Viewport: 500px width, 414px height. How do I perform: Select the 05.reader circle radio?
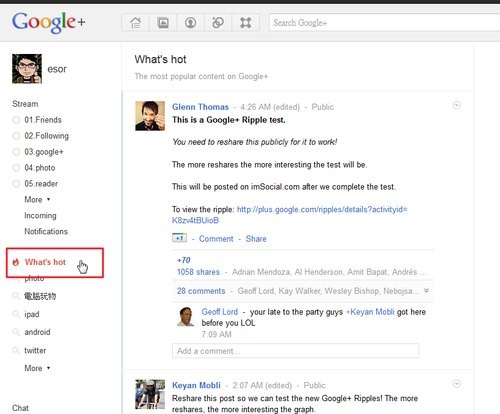pos(16,184)
